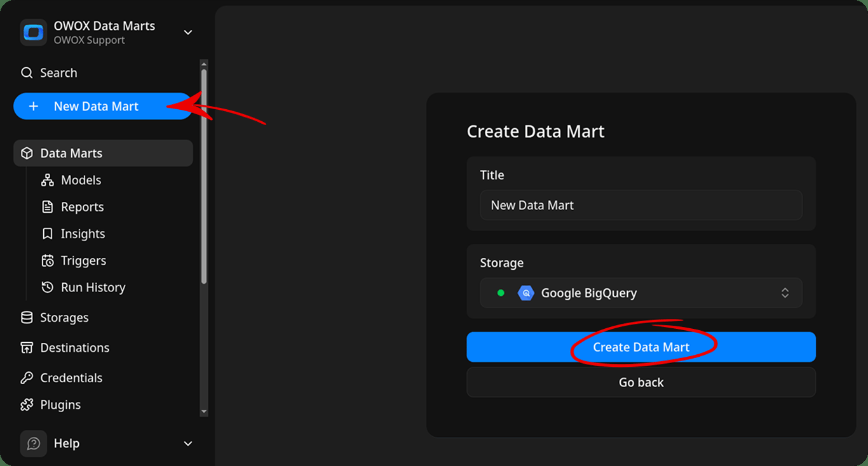Go to Storages in the sidebar
This screenshot has height=466, width=868.
tap(64, 317)
